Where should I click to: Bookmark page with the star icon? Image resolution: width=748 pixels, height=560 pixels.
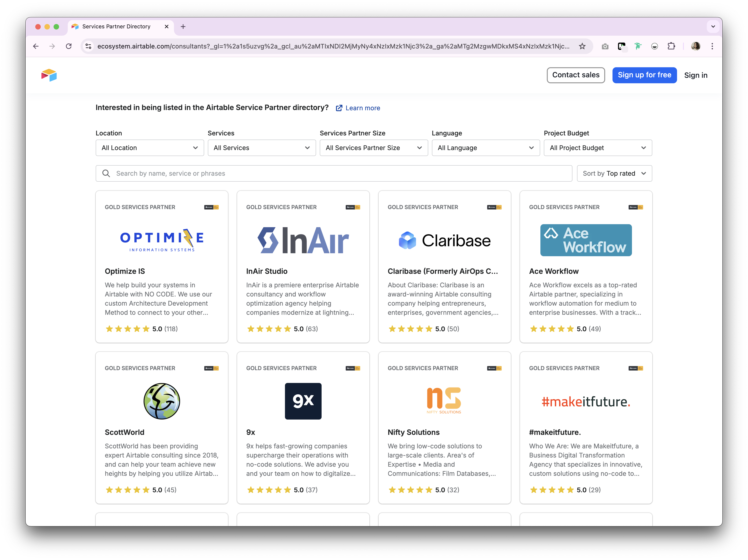tap(582, 46)
